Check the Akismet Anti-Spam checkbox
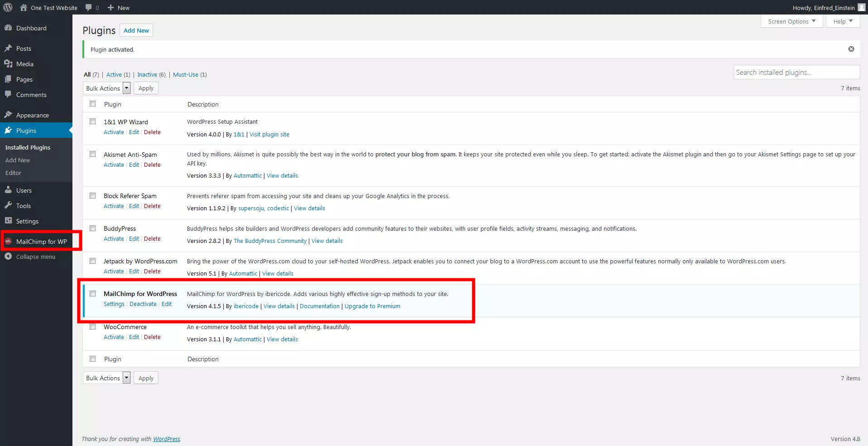The height and width of the screenshot is (446, 868). 93,154
